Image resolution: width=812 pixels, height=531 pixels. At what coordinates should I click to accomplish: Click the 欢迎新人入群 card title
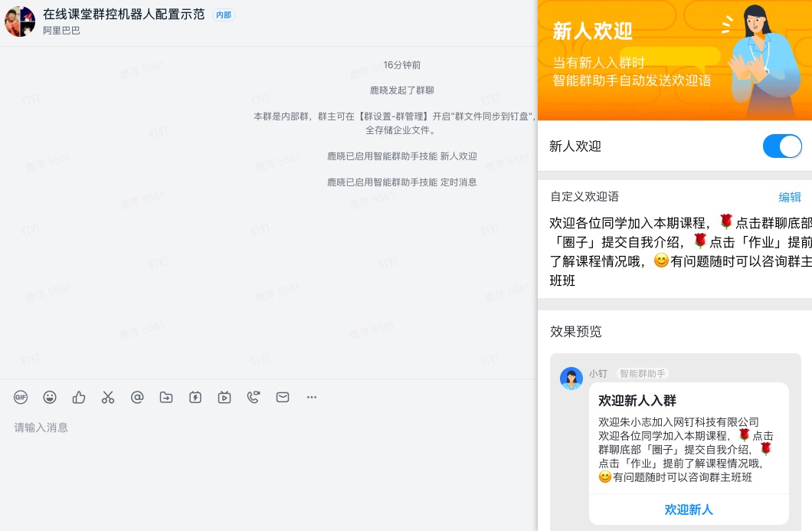[x=637, y=401]
